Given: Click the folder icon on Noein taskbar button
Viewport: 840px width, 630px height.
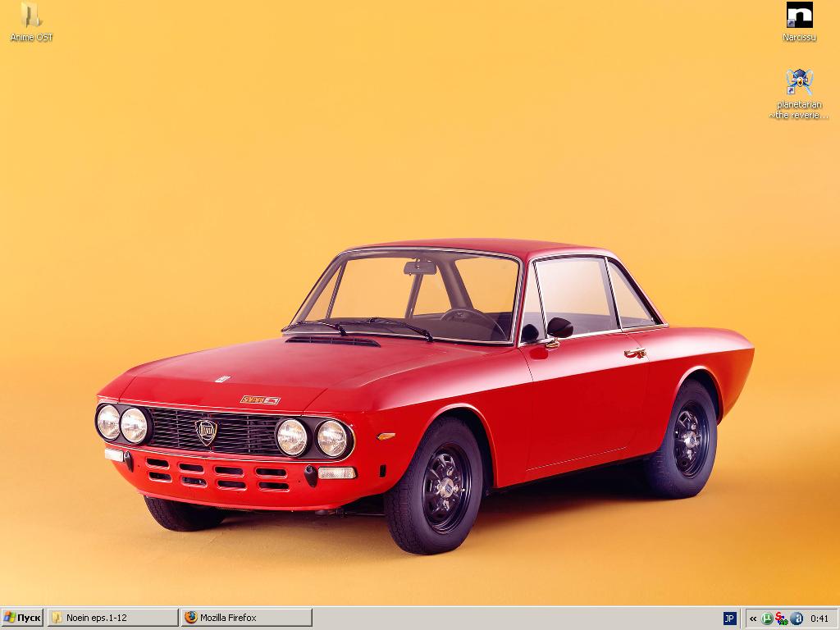Looking at the screenshot, I should (57, 618).
